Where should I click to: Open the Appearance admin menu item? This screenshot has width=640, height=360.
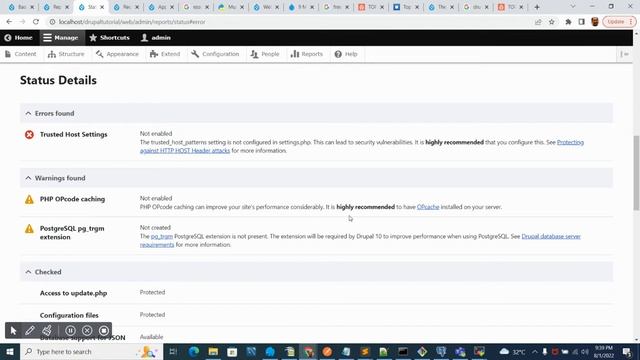pyautogui.click(x=117, y=54)
